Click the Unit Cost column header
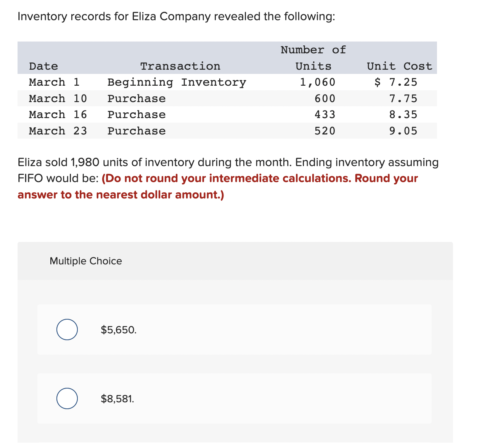498x448 pixels. click(x=399, y=66)
